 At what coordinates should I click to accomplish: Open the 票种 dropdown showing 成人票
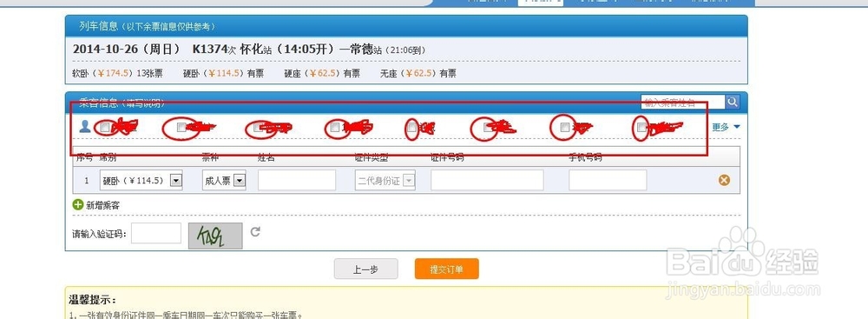click(x=224, y=180)
